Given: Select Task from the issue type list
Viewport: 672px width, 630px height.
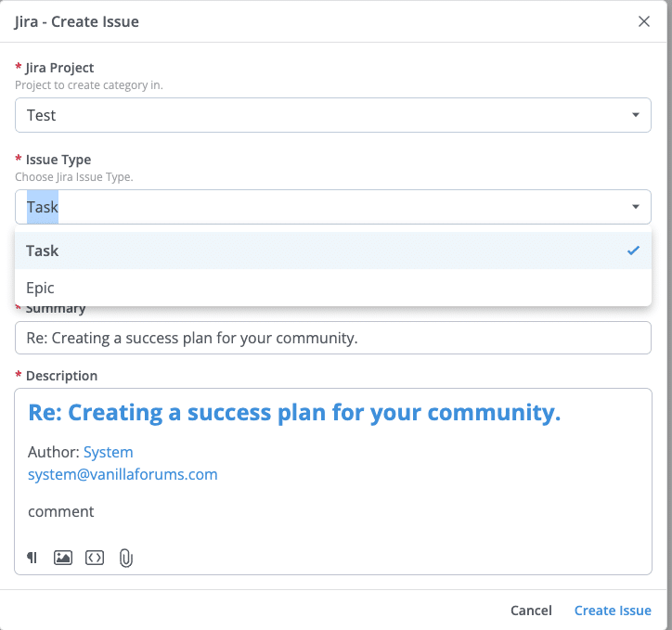Looking at the screenshot, I should 333,251.
